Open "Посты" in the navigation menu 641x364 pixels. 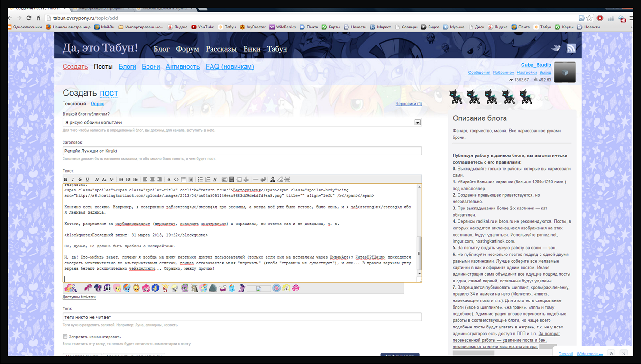point(103,67)
